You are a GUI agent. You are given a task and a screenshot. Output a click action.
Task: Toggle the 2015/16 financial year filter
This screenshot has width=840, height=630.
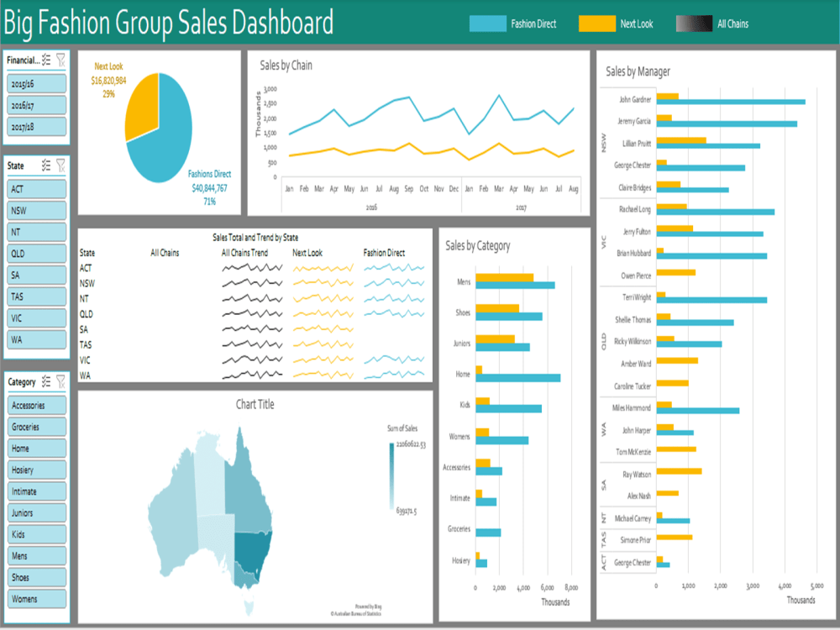click(34, 82)
